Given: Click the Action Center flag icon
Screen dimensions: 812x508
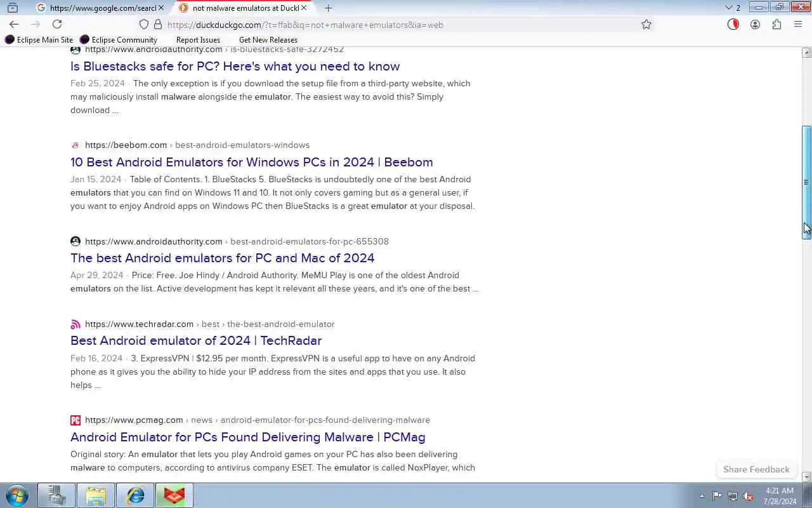Looking at the screenshot, I should (717, 496).
